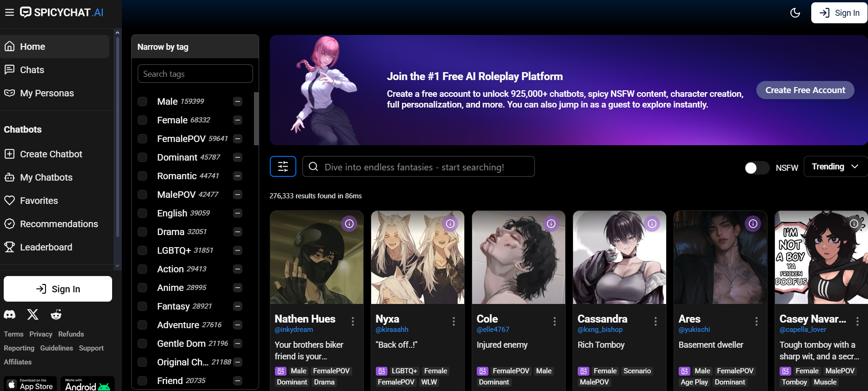Image resolution: width=868 pixels, height=391 pixels.
Task: Open the Discord icon link
Action: pos(10,315)
